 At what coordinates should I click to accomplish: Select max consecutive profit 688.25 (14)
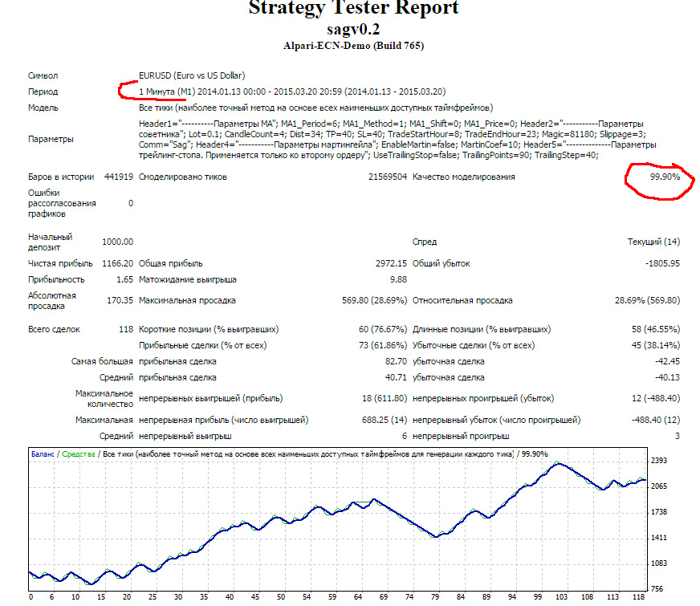(385, 420)
